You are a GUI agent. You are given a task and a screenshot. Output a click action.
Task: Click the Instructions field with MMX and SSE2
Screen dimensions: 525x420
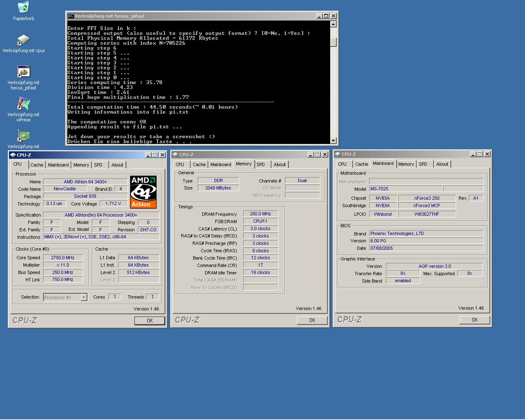(x=101, y=237)
